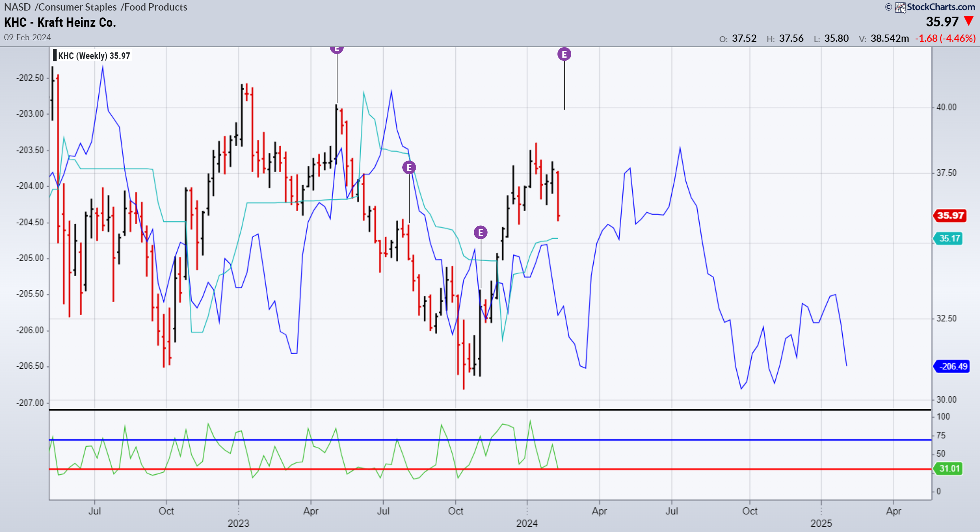This screenshot has width=980, height=532.
Task: Click the 40.00 price axis label
Action: click(946, 107)
